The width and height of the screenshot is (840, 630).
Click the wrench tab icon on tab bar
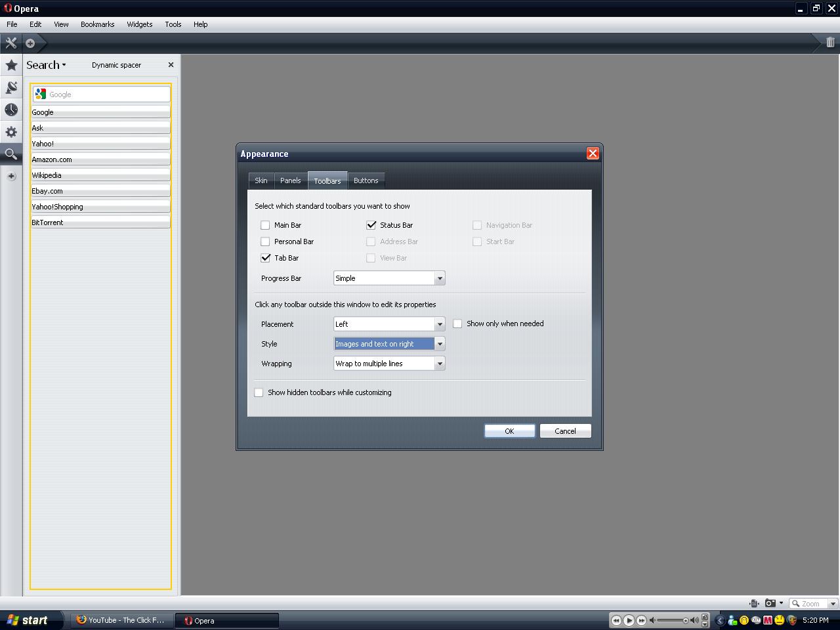click(11, 43)
